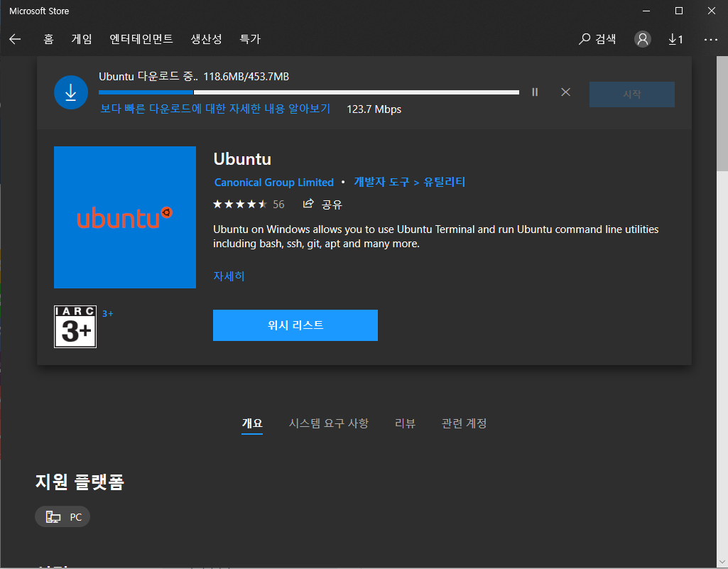Open the 홈 tab
Image resolution: width=728 pixels, height=569 pixels.
point(49,39)
